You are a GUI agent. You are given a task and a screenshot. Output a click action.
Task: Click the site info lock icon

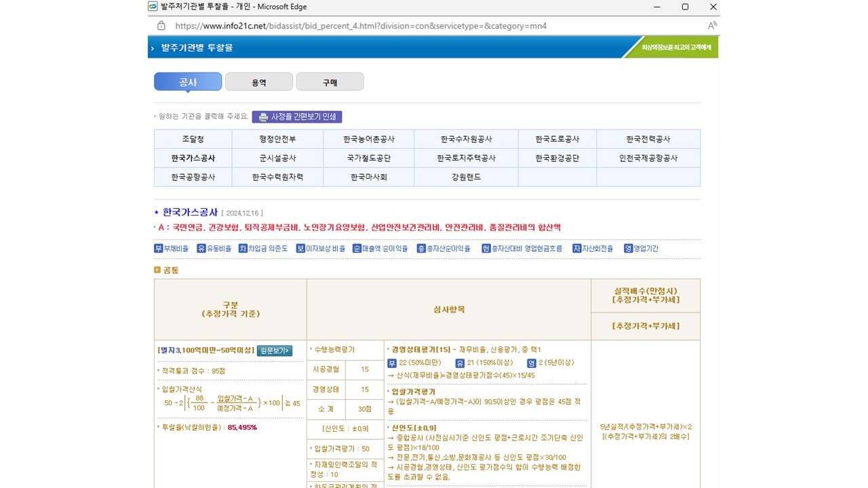point(161,26)
